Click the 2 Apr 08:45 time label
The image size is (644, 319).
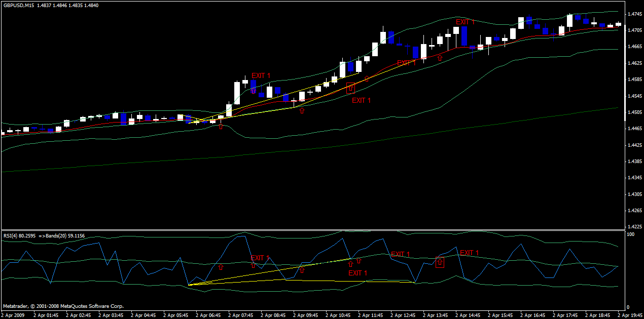coord(273,315)
